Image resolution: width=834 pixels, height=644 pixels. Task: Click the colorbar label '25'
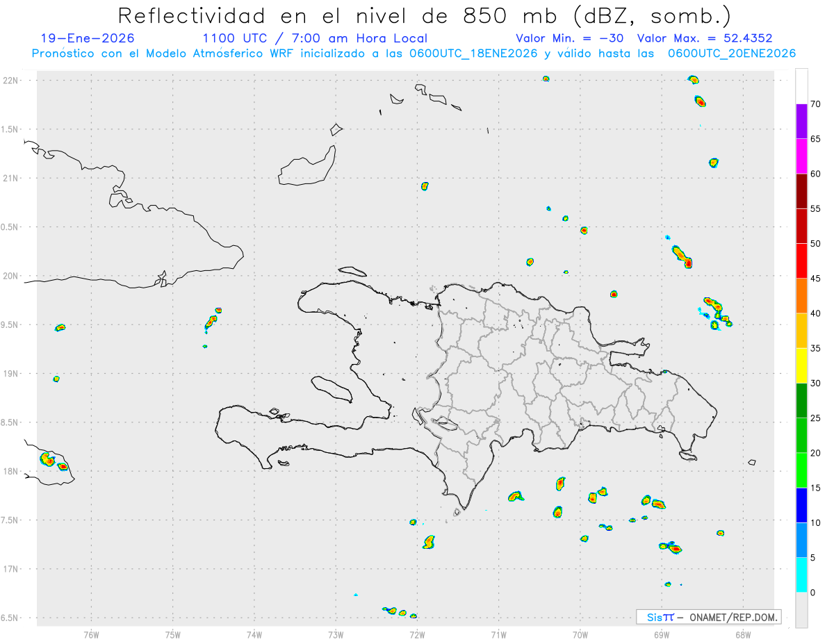pyautogui.click(x=816, y=418)
